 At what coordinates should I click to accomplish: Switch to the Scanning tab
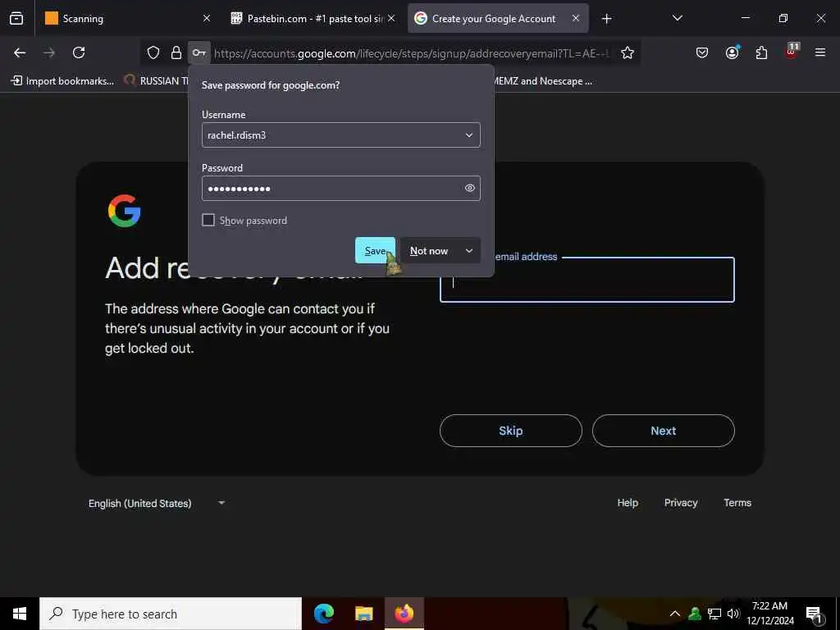pos(127,18)
